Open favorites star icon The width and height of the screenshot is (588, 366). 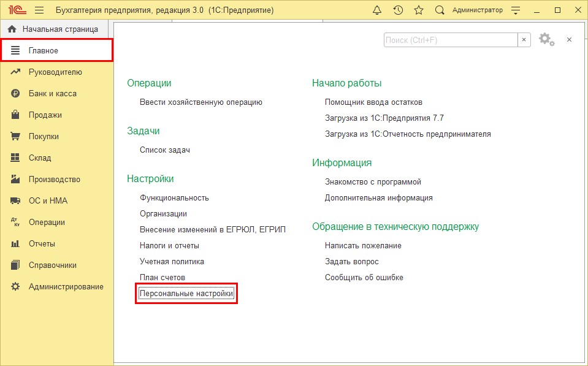[x=419, y=10]
